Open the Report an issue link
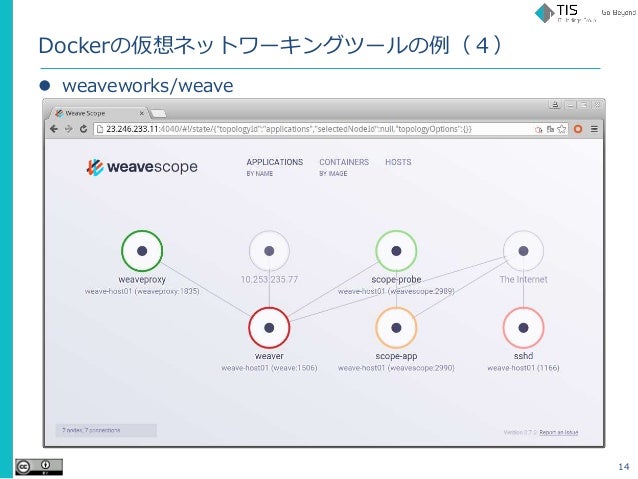The width and height of the screenshot is (638, 479). (559, 432)
